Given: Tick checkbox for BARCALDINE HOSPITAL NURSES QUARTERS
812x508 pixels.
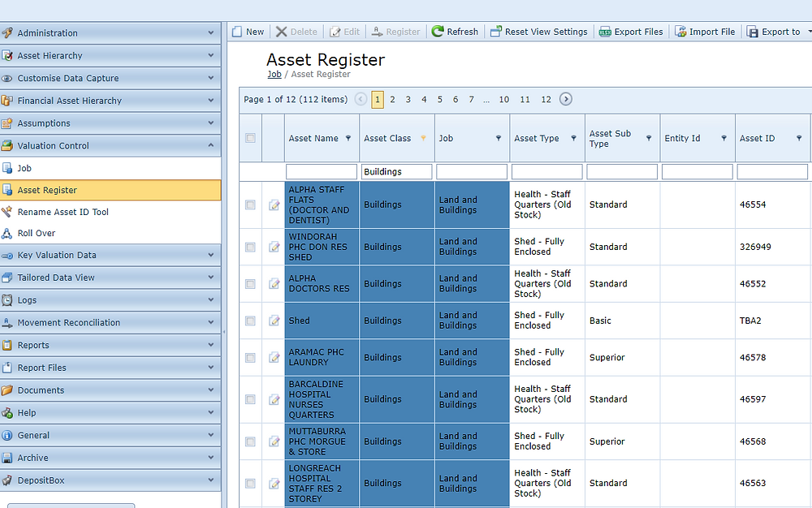Looking at the screenshot, I should tap(250, 399).
